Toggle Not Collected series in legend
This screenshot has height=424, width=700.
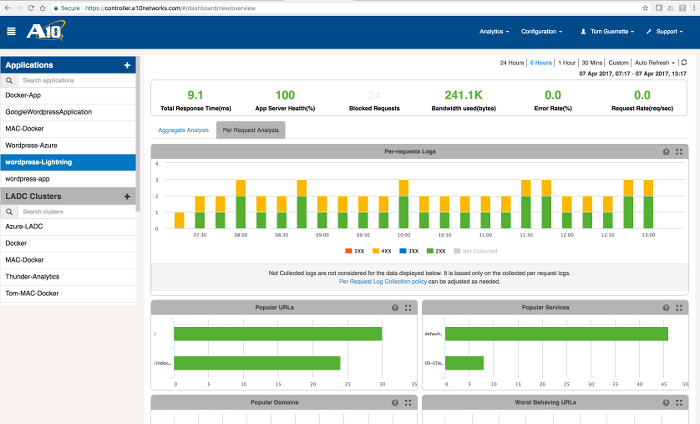tap(475, 251)
